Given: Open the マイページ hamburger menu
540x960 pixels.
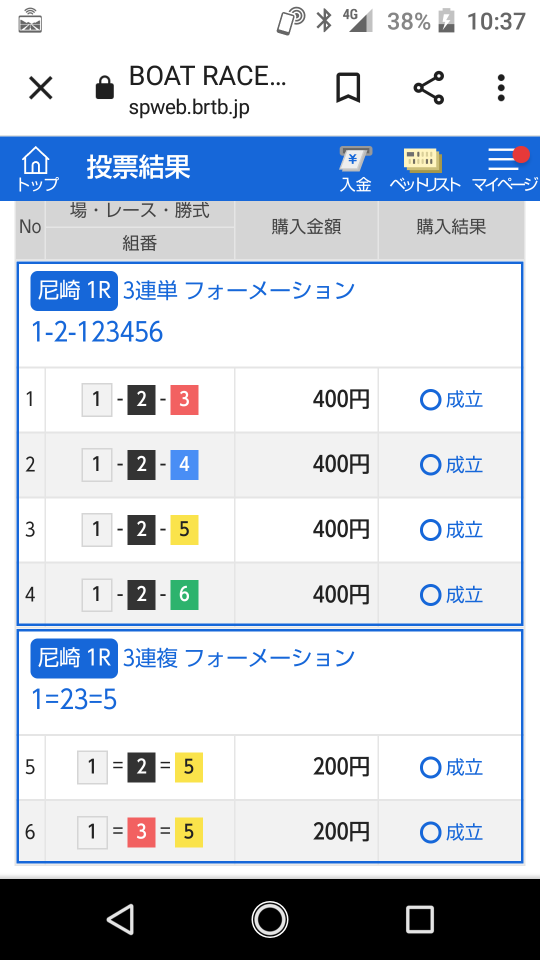Looking at the screenshot, I should (x=504, y=170).
